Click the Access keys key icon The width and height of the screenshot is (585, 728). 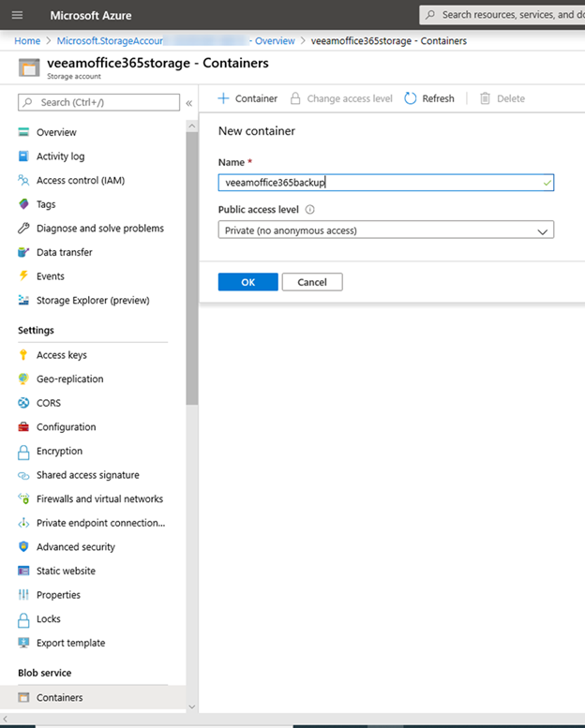coord(23,355)
